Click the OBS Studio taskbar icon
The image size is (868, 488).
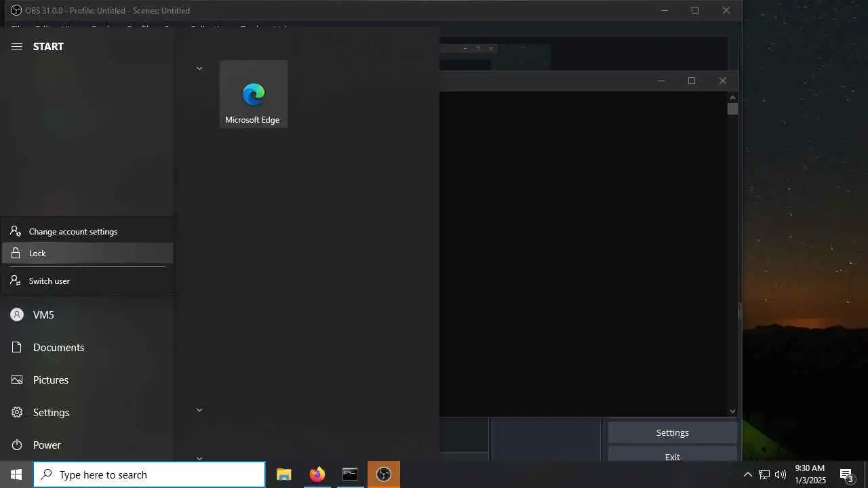point(384,474)
